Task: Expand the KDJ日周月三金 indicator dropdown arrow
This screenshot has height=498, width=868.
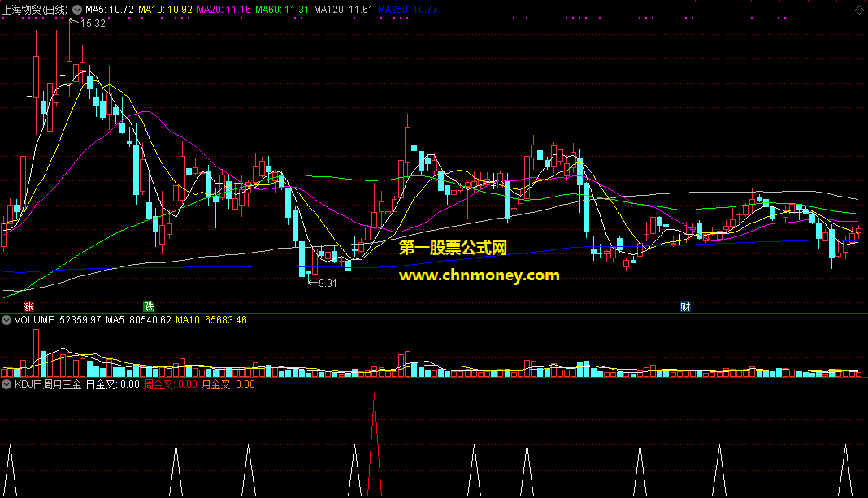Action: [x=7, y=384]
